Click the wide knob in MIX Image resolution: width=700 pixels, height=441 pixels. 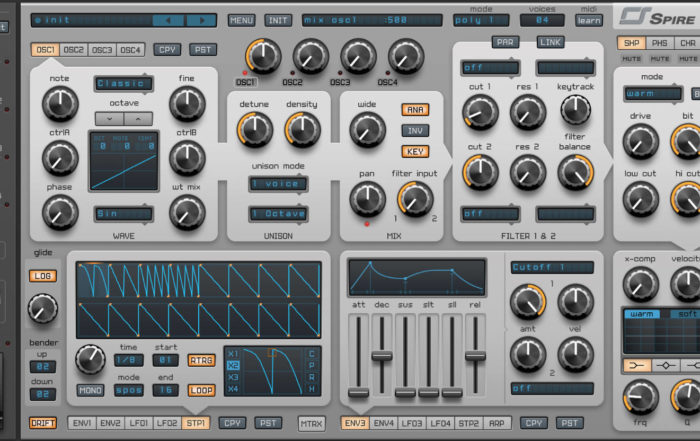(x=367, y=129)
